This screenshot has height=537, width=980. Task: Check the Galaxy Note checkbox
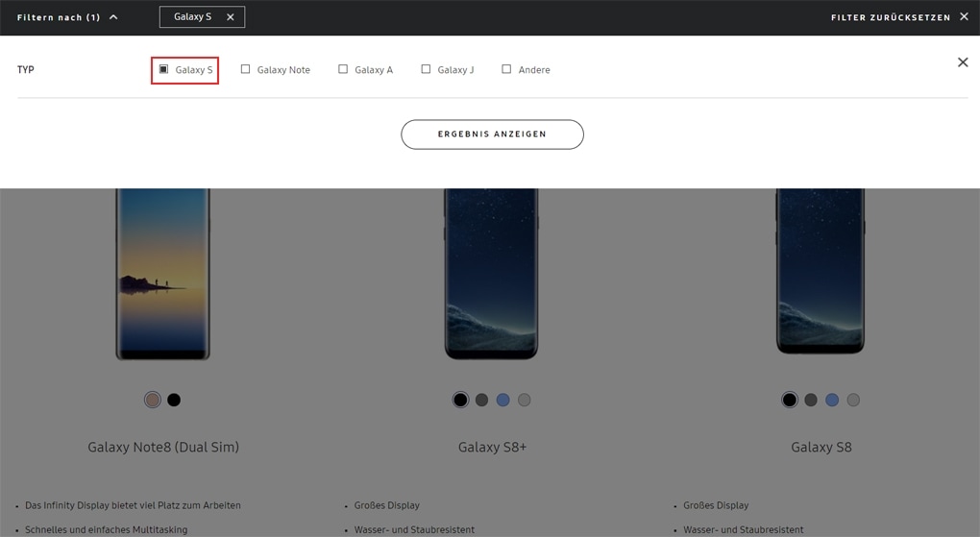(x=246, y=69)
